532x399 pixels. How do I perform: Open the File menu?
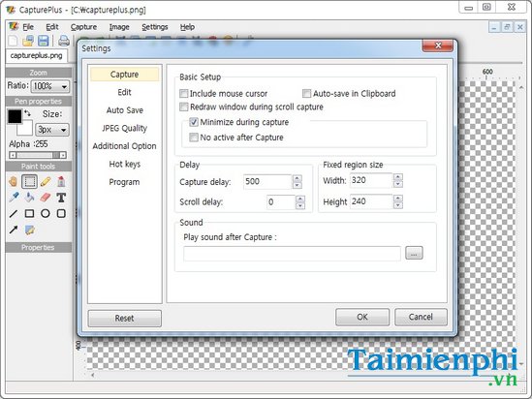[x=28, y=27]
